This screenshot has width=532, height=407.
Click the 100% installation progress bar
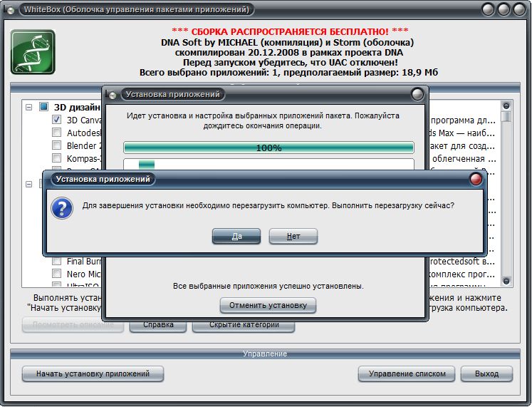pyautogui.click(x=268, y=148)
